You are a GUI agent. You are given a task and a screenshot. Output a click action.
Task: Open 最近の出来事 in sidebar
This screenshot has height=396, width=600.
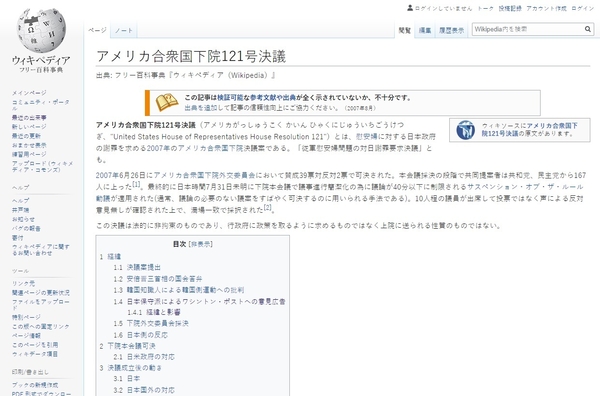[x=29, y=117]
